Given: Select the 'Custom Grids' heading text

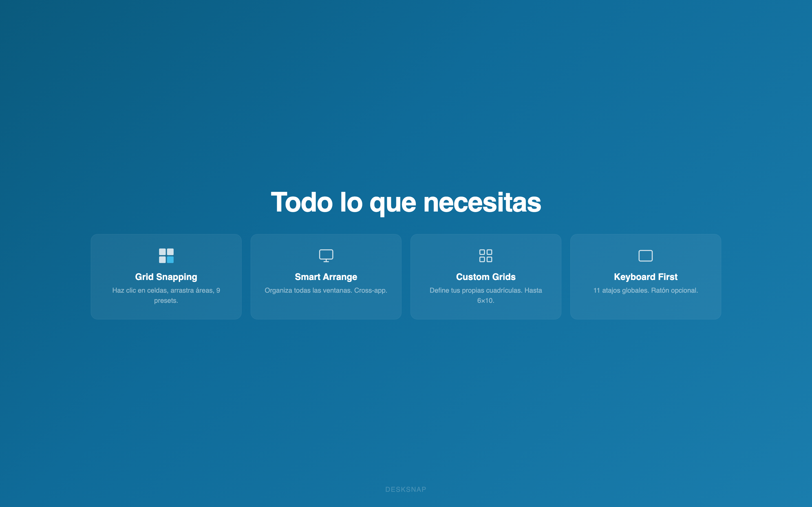Looking at the screenshot, I should click(x=486, y=277).
